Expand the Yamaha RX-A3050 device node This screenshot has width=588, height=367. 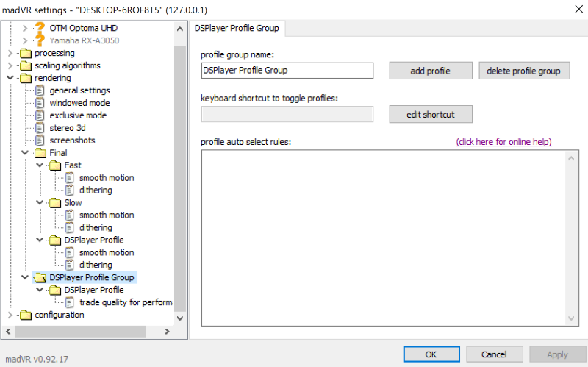click(x=25, y=40)
